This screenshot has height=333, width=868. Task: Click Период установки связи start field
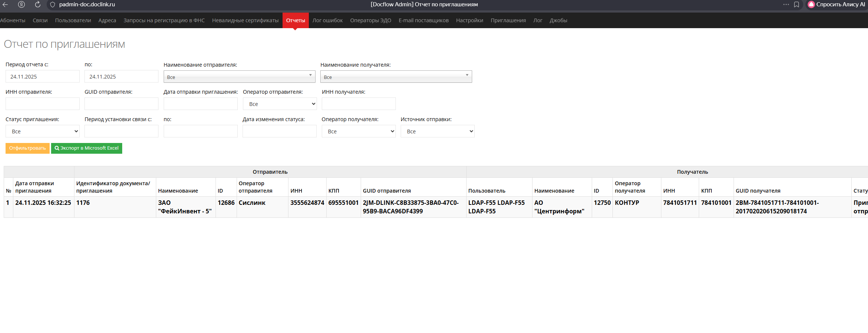pyautogui.click(x=121, y=131)
